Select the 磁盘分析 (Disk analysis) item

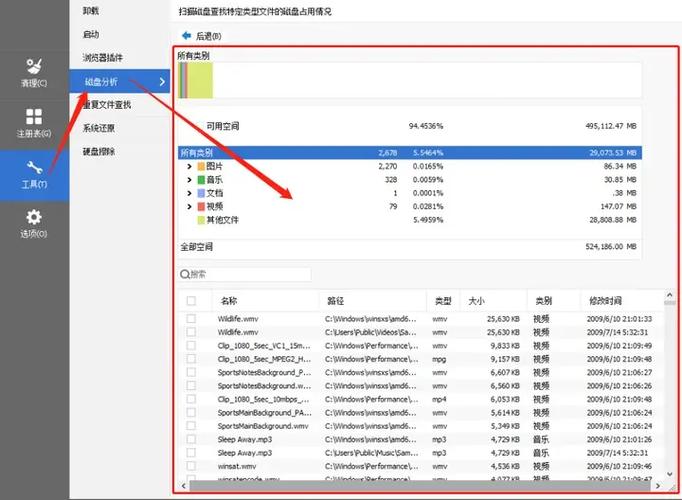pos(119,81)
